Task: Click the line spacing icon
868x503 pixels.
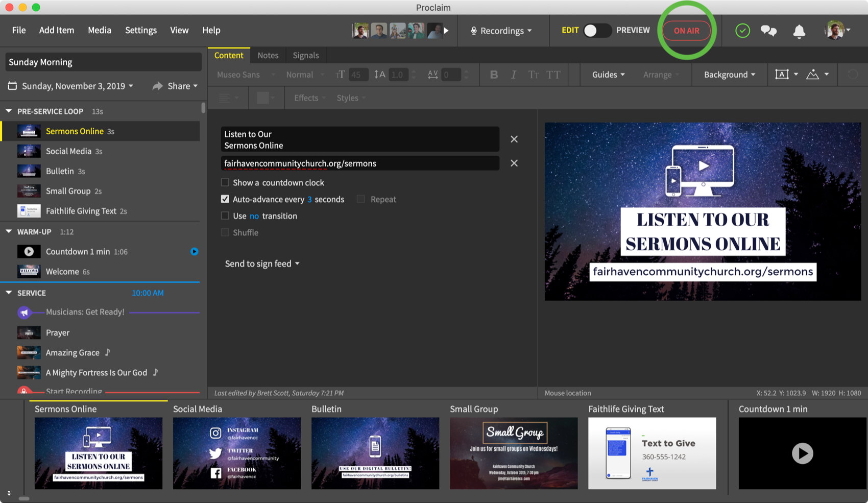Action: pyautogui.click(x=379, y=75)
